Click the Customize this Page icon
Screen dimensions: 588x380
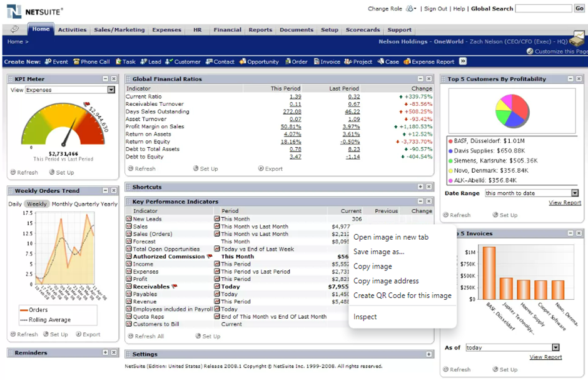pyautogui.click(x=529, y=51)
